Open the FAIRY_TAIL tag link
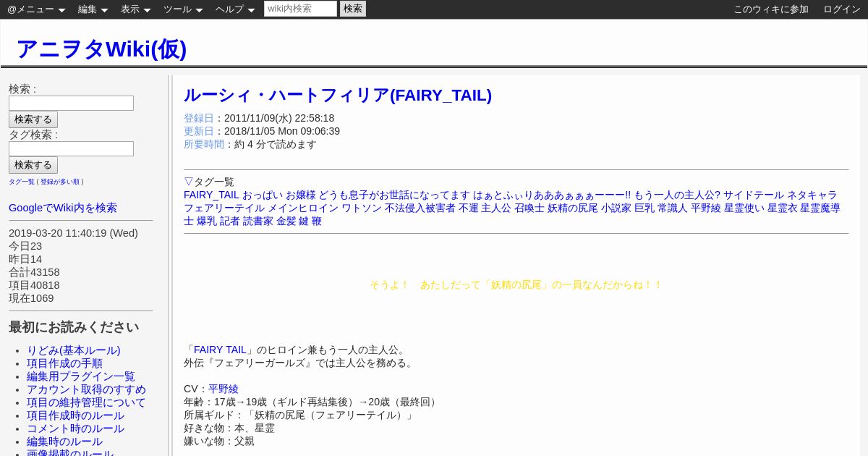 [x=211, y=195]
